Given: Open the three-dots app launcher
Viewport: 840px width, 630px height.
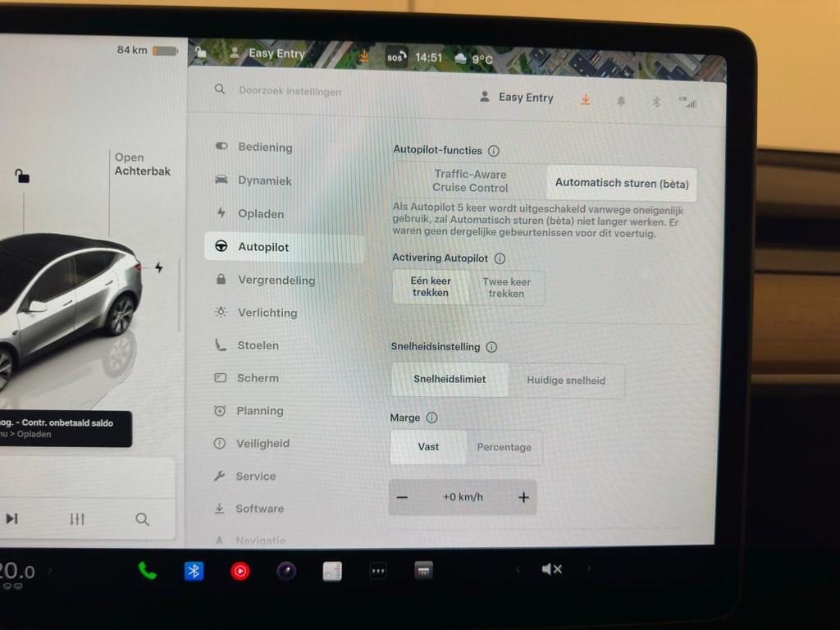Looking at the screenshot, I should [x=377, y=571].
